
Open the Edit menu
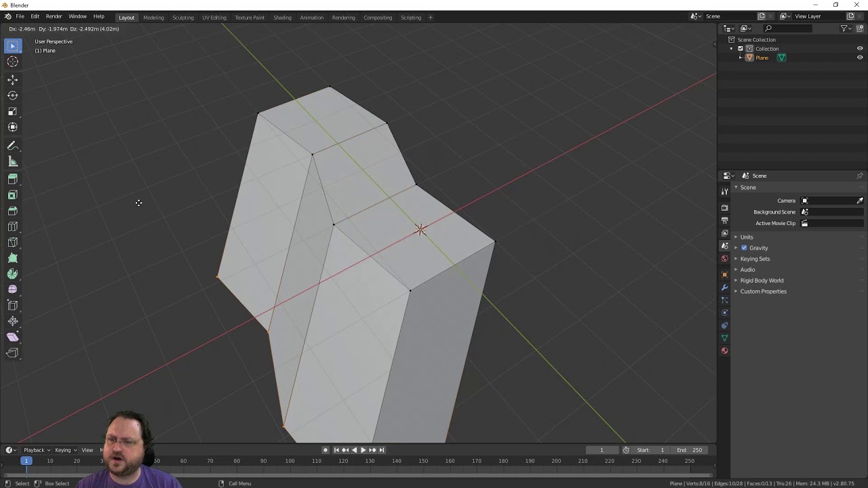(35, 16)
